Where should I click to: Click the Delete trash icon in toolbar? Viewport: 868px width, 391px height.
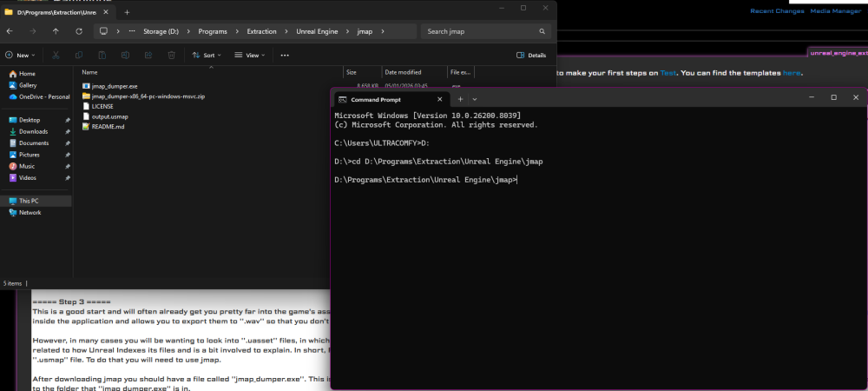click(x=171, y=55)
